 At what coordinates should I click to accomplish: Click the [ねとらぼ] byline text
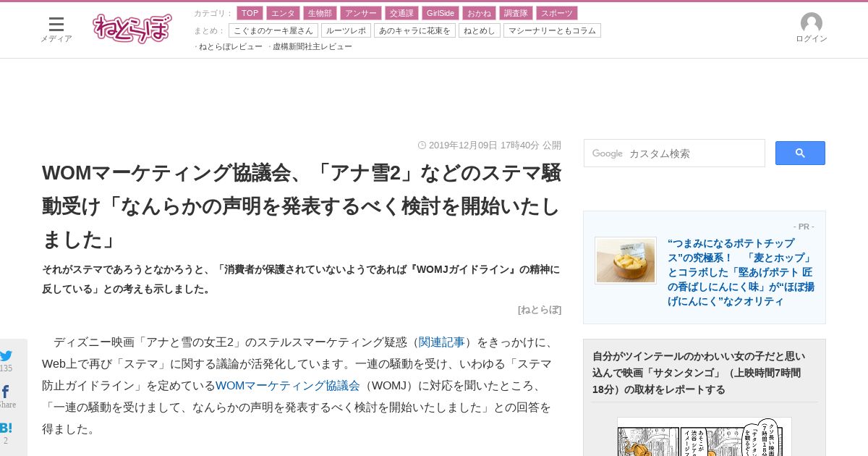click(x=540, y=309)
